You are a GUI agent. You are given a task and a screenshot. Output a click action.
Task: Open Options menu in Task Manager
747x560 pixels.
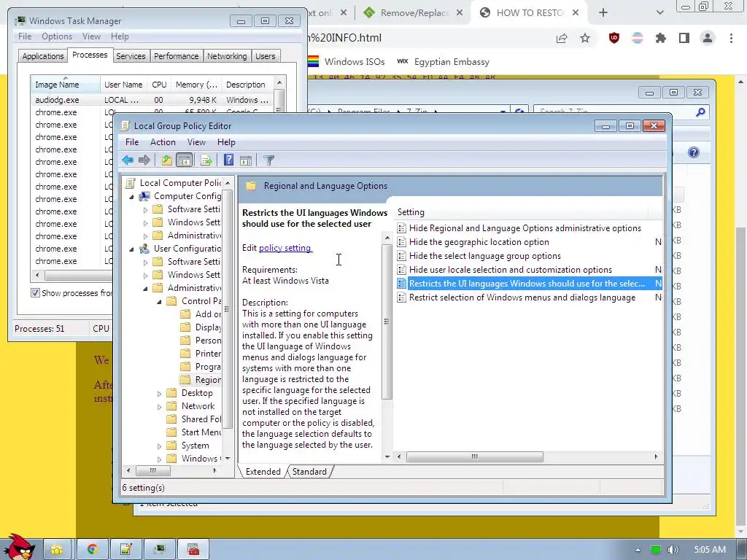click(x=57, y=36)
